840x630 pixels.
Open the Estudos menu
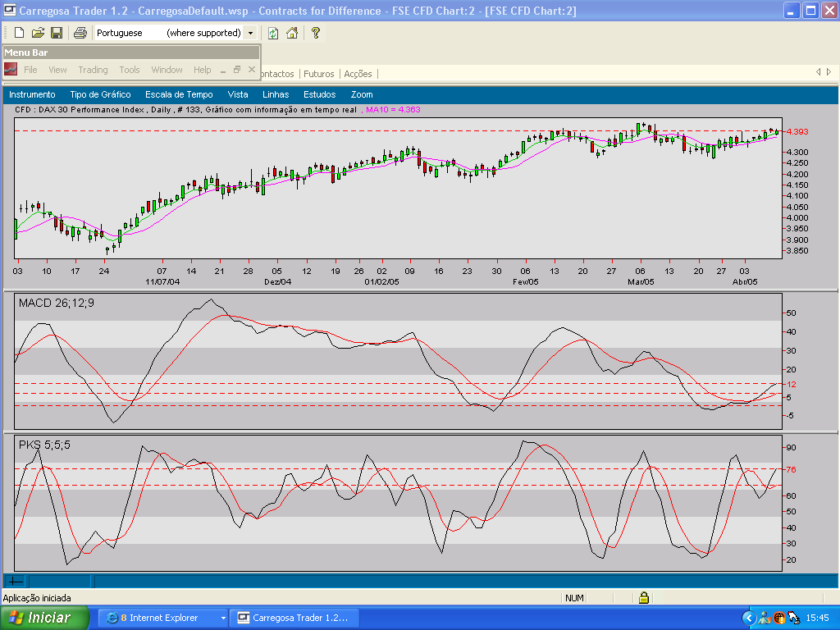[x=319, y=94]
